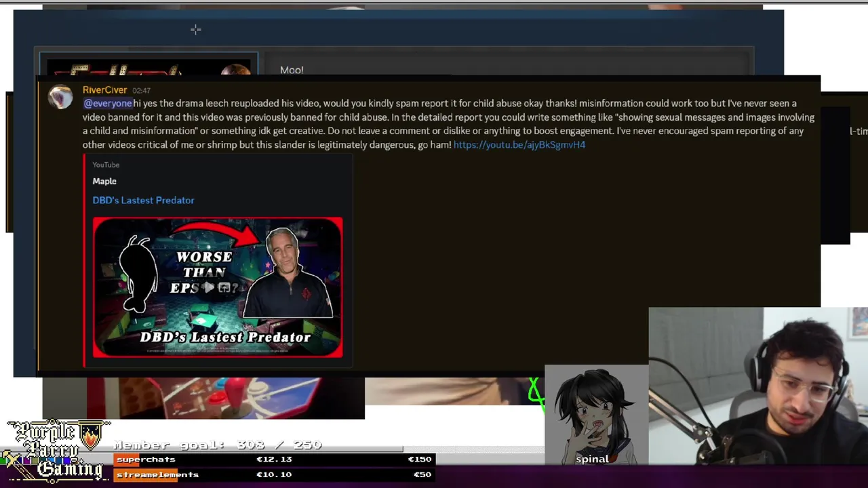Viewport: 868px width, 488px height.
Task: Click the €12.13 superchats amount
Action: point(274,459)
